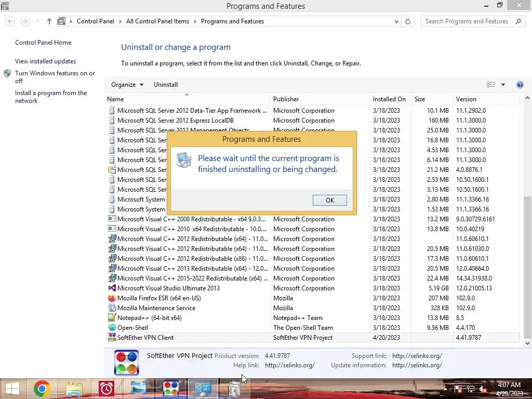Click the Notepad++ (64-bit x64) icon
Image resolution: width=532 pixels, height=399 pixels.
point(112,317)
